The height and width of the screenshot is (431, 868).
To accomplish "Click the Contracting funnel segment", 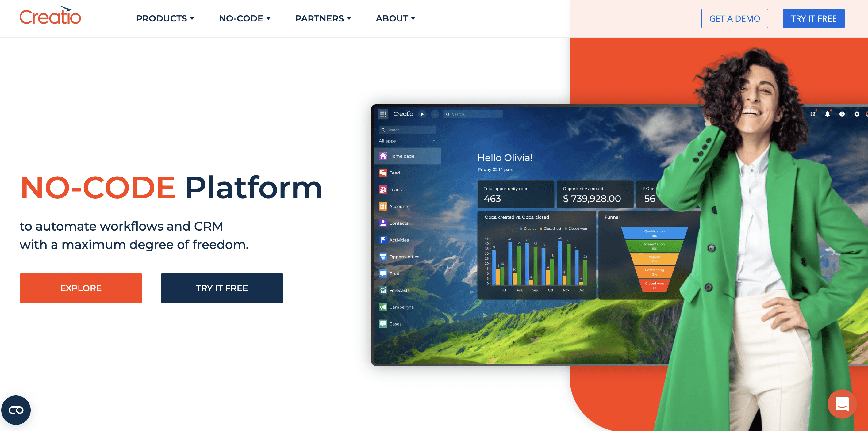I will pos(654,272).
